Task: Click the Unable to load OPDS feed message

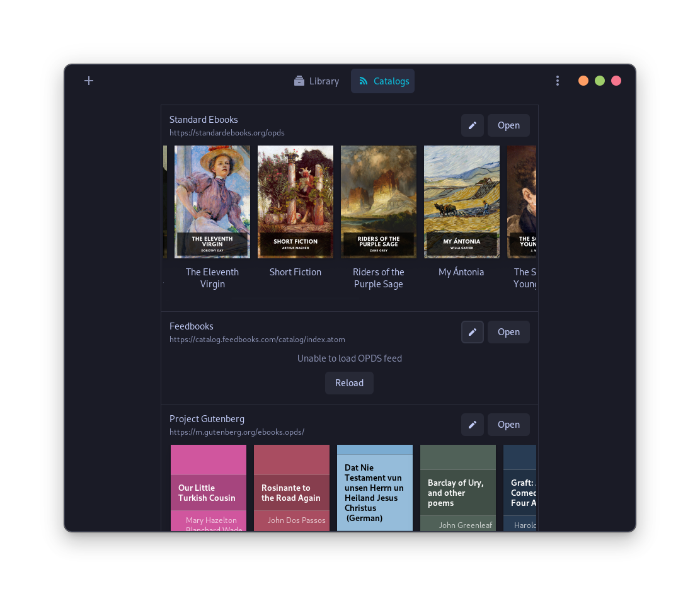Action: 350,358
